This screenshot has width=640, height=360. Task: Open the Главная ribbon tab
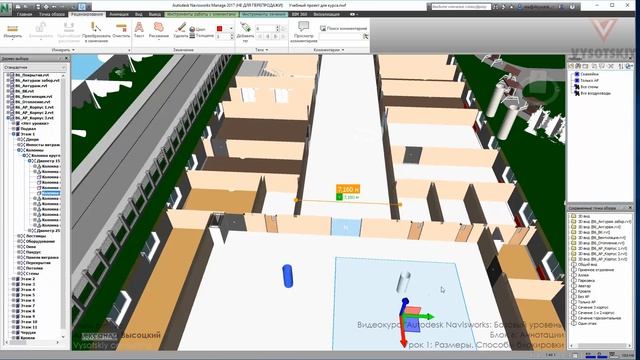pos(24,14)
